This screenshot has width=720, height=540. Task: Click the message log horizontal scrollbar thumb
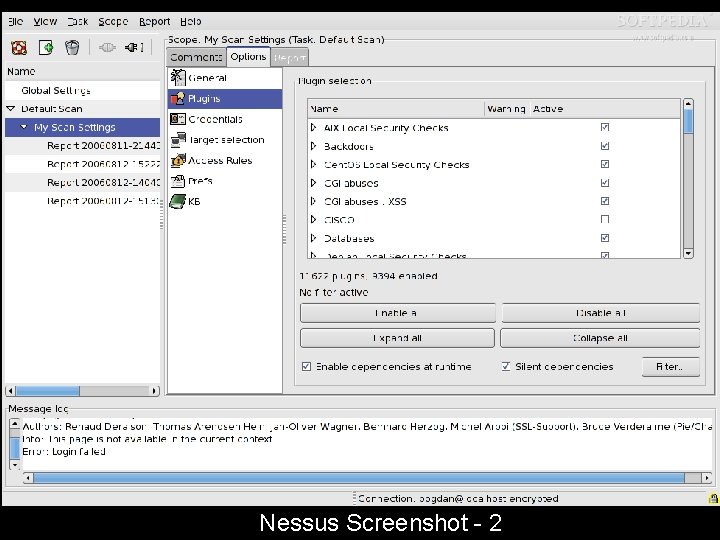click(359, 478)
